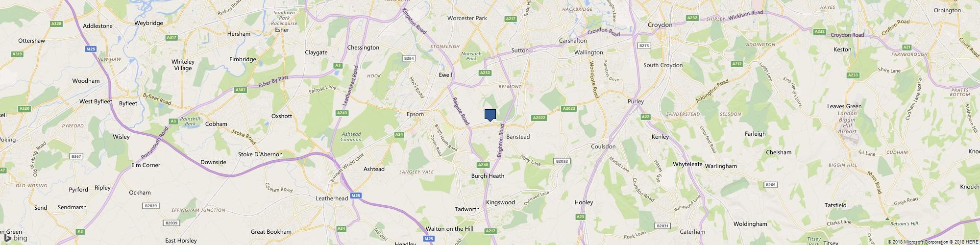This screenshot has width=980, height=245.
Task: Click the B2032 road shield
Action: (562, 161)
